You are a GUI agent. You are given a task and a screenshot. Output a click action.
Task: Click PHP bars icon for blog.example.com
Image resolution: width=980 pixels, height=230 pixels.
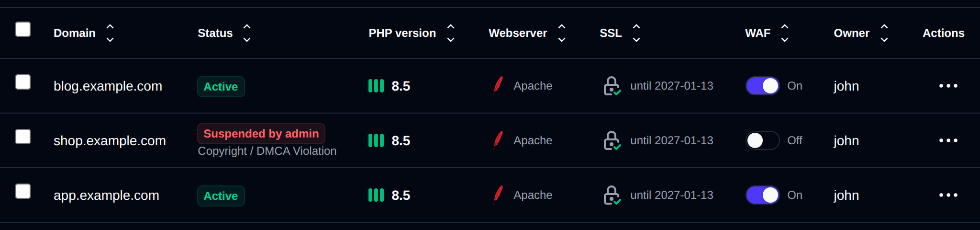(x=376, y=86)
